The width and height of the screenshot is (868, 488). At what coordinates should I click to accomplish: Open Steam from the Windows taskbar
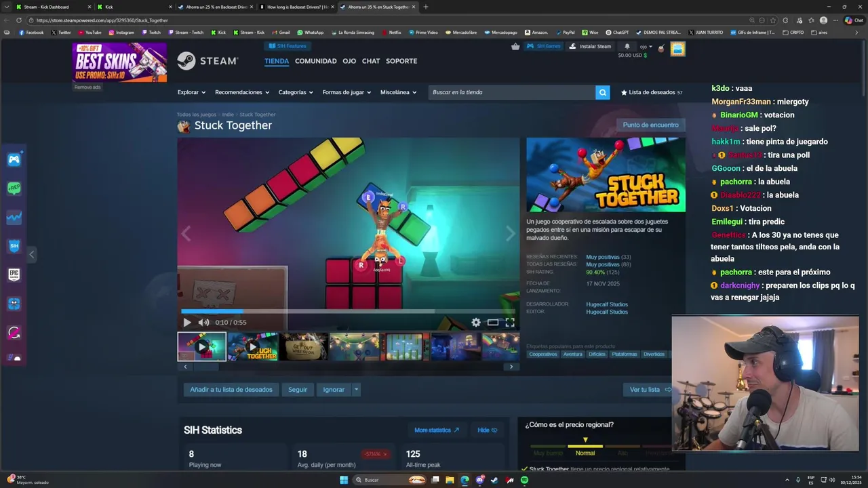(x=494, y=480)
